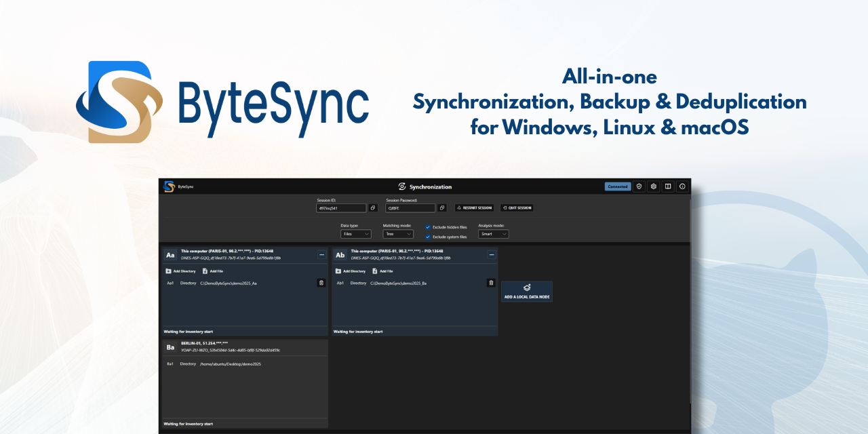Click the Connected status badge
868x434 pixels.
click(617, 186)
